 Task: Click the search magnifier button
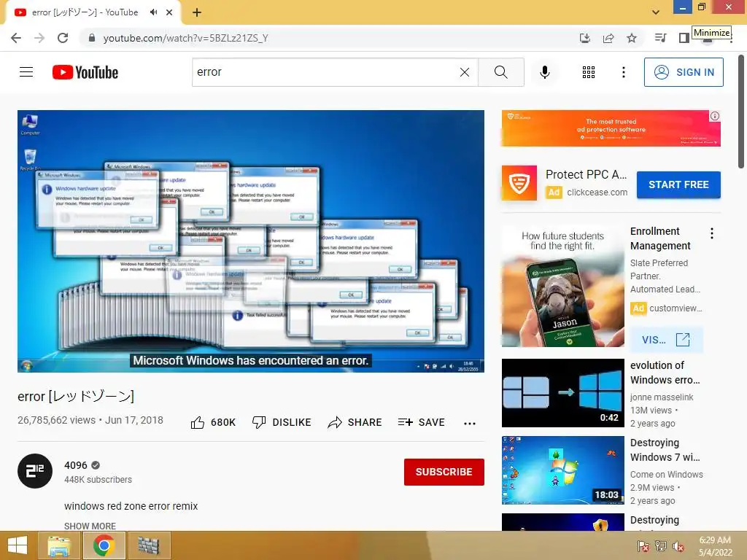click(x=500, y=72)
